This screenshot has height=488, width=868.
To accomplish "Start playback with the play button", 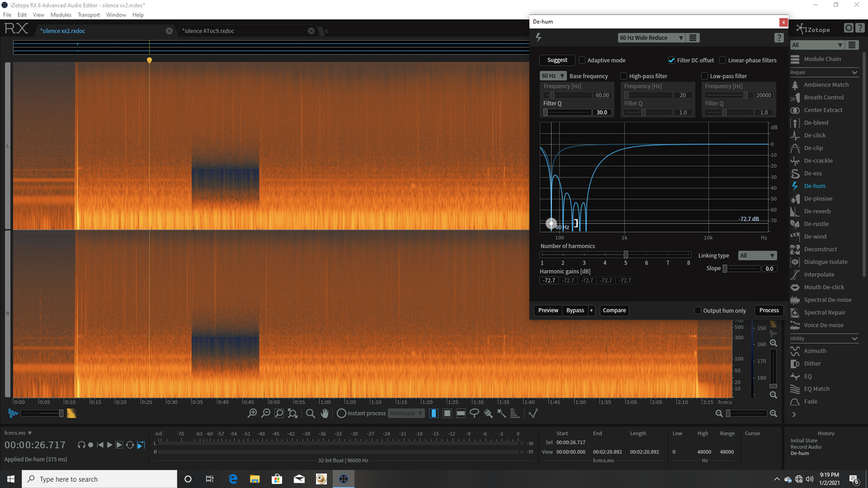I will pyautogui.click(x=110, y=445).
